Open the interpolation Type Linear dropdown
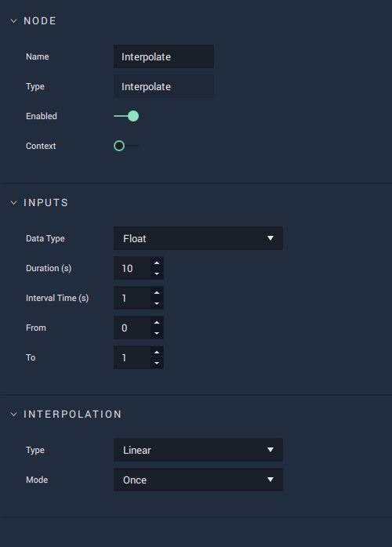The height and width of the screenshot is (547, 392). (x=198, y=450)
